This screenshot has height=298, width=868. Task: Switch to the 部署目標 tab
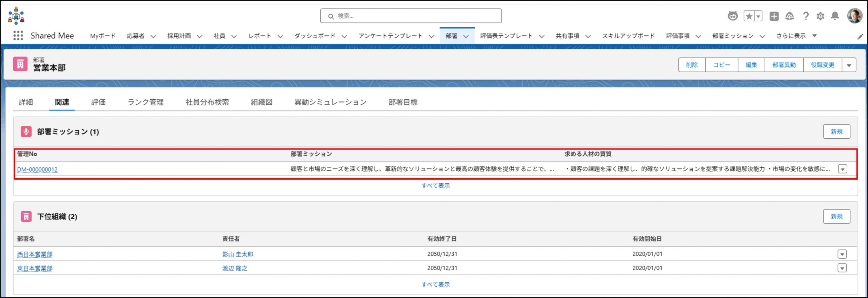coord(403,102)
